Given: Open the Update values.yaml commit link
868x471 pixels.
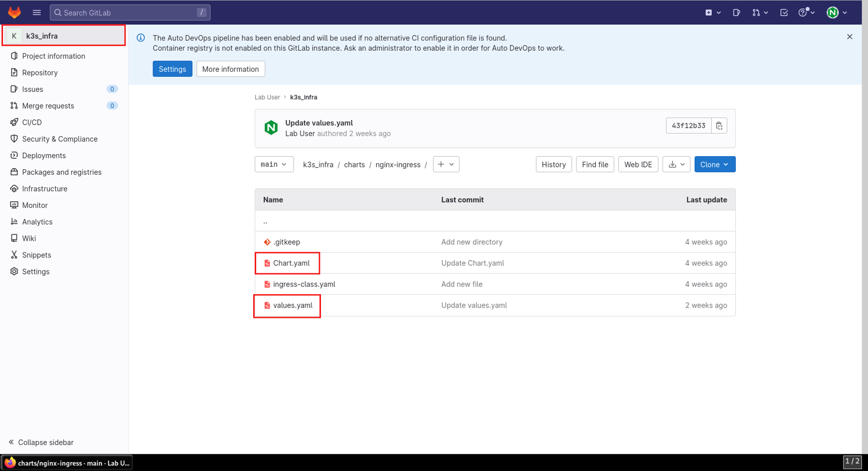Looking at the screenshot, I should (x=319, y=123).
